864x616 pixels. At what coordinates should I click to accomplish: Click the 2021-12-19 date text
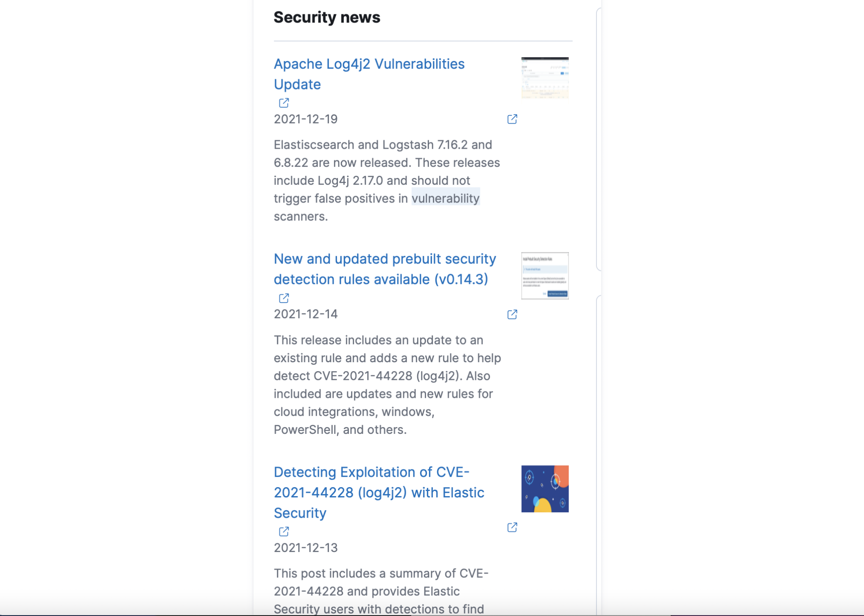tap(306, 119)
